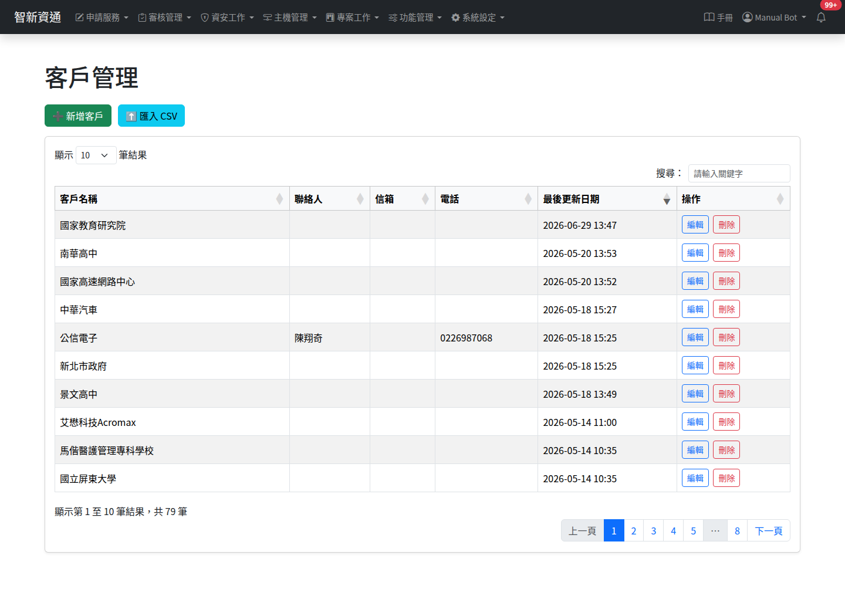Screen dimensions: 845x616
Task: Click the clipboard icon of 審核管理
Action: [x=142, y=18]
